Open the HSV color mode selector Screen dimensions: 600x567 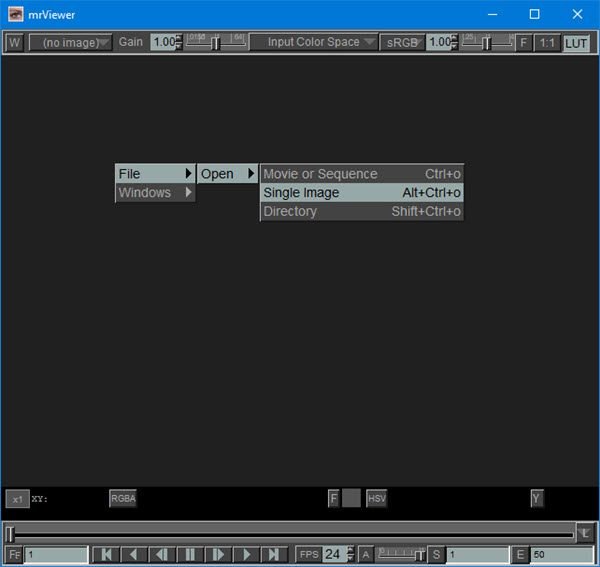point(377,498)
